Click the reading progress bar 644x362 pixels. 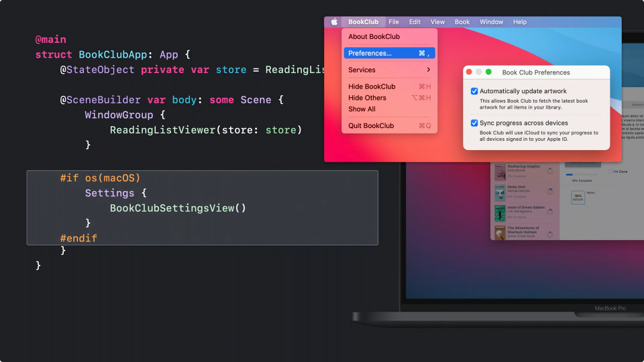582,175
